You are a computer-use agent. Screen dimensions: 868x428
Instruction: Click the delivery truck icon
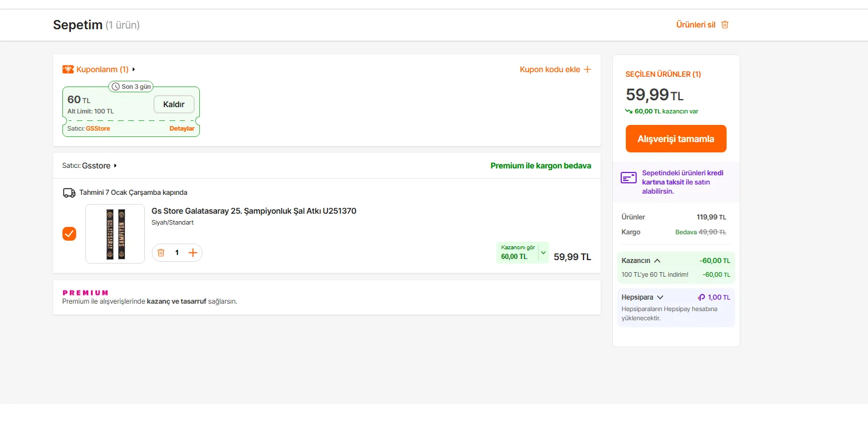69,193
